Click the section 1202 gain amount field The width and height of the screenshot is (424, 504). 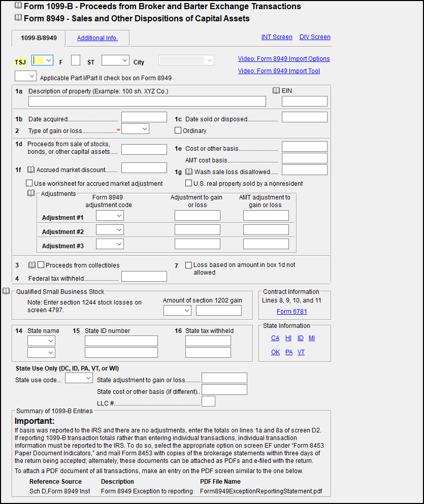point(219,311)
